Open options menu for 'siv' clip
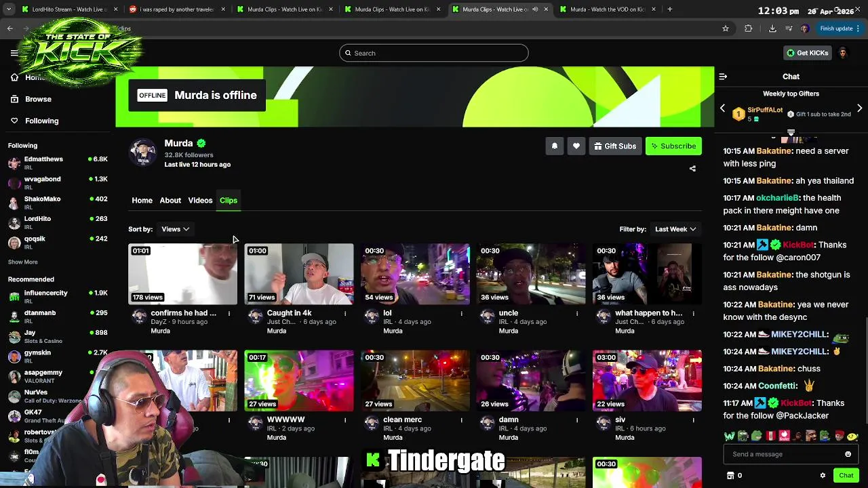The image size is (868, 488). pyautogui.click(x=693, y=420)
